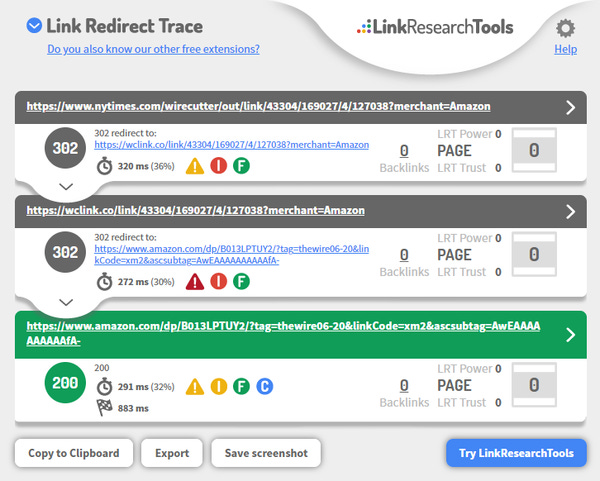The image size is (600, 481).
Task: Click the backlinks count in wclink card
Action: [x=404, y=255]
